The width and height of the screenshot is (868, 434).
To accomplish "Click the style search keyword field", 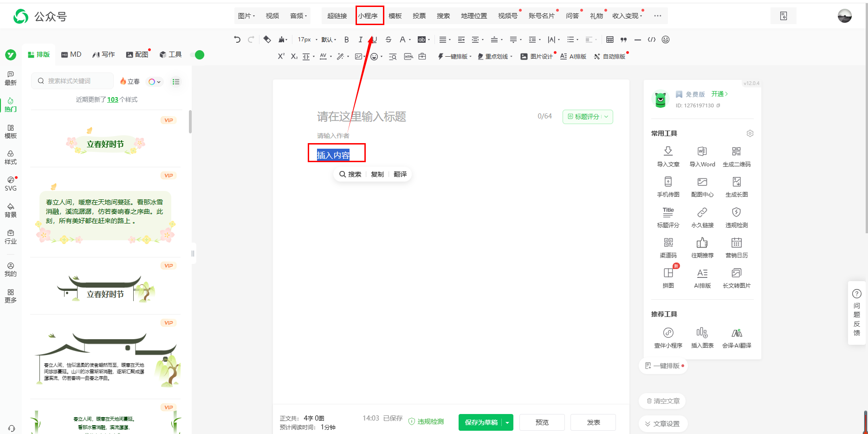I will pos(72,81).
